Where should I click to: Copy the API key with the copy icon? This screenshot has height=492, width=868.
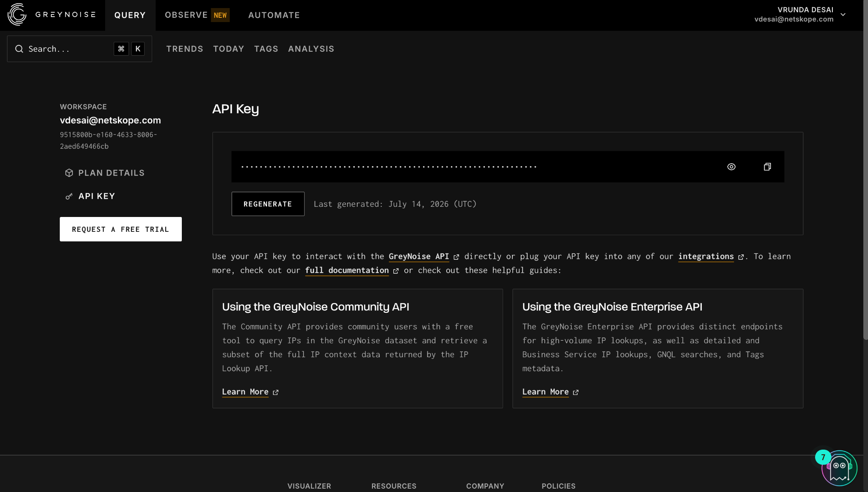(767, 167)
